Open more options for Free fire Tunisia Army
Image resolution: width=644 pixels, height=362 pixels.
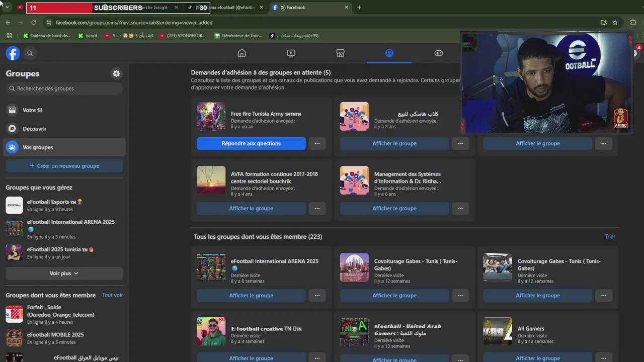(x=317, y=143)
